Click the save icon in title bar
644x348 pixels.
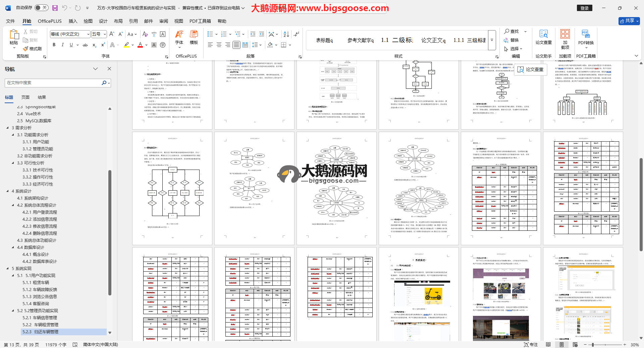point(55,8)
